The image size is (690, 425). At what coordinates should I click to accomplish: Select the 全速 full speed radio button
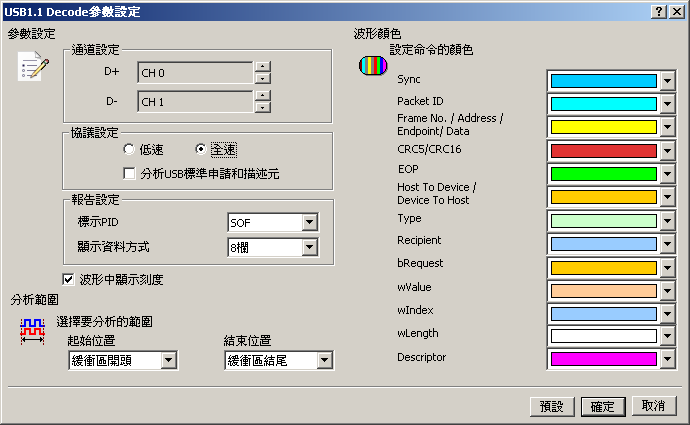click(x=201, y=149)
